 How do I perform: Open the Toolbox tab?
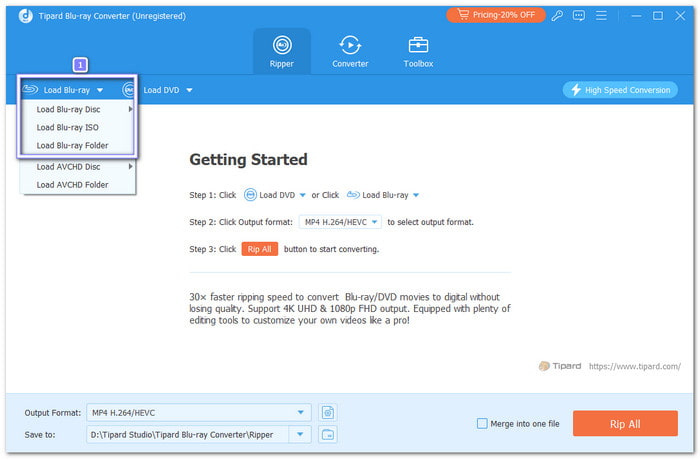[x=418, y=51]
